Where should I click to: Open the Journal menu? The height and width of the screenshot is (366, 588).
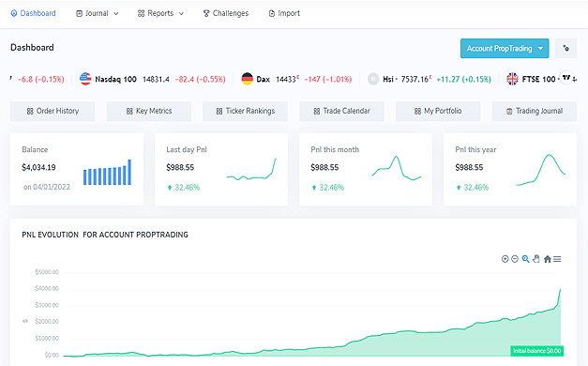pos(97,13)
